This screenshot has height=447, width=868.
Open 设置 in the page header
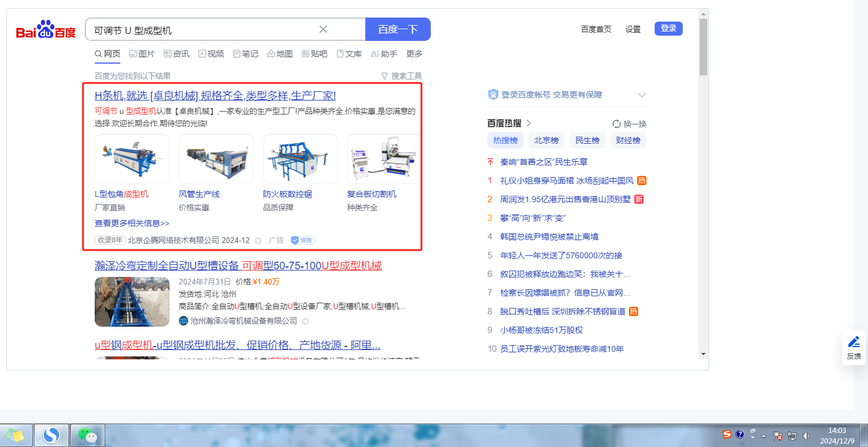point(633,29)
